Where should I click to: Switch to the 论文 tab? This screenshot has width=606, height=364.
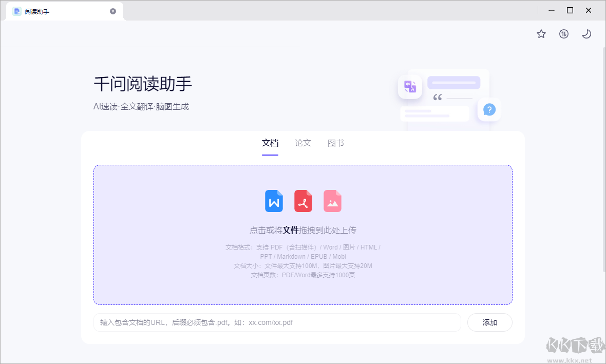(302, 143)
